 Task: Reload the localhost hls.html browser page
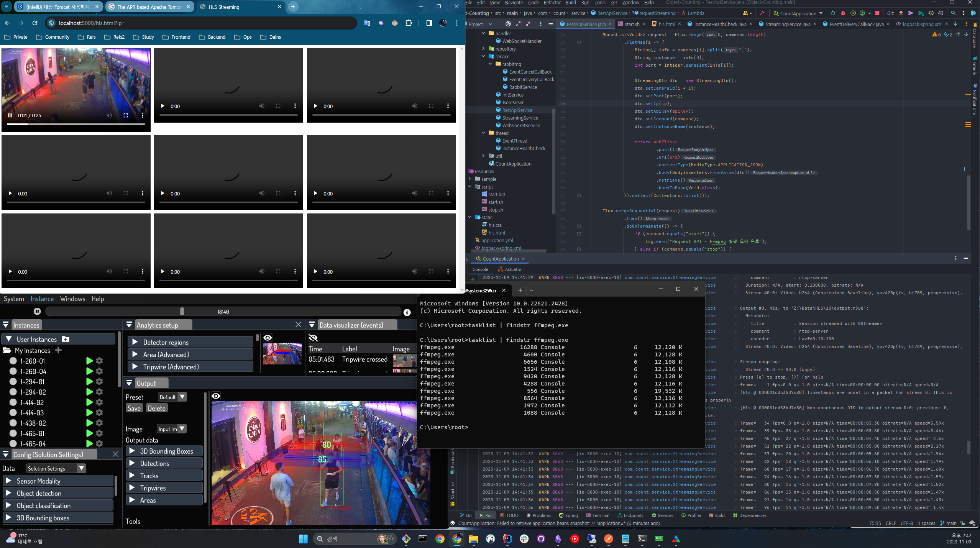(x=35, y=23)
